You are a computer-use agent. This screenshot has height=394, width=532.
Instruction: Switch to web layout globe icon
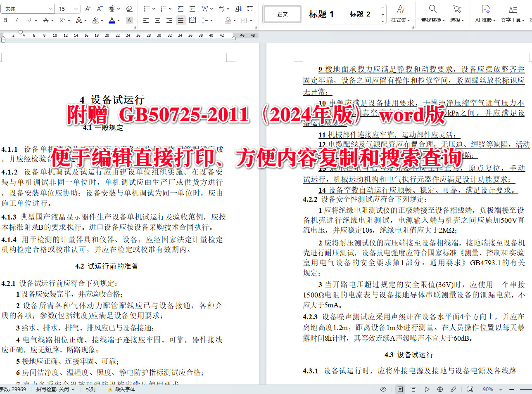pyautogui.click(x=440, y=389)
